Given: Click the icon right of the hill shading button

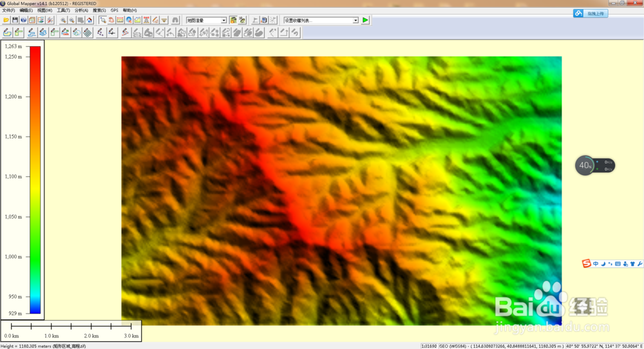Looking at the screenshot, I should pos(242,20).
